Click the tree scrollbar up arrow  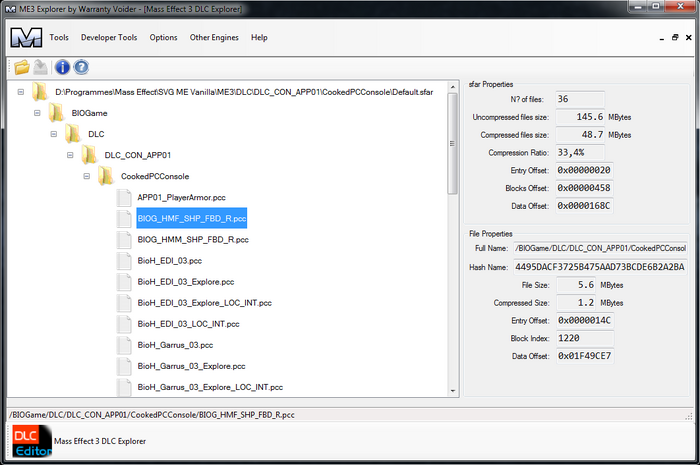pos(453,87)
